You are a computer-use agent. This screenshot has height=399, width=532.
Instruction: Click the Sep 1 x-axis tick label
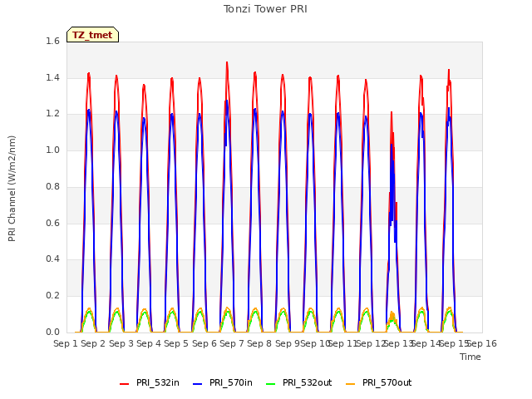pyautogui.click(x=66, y=343)
